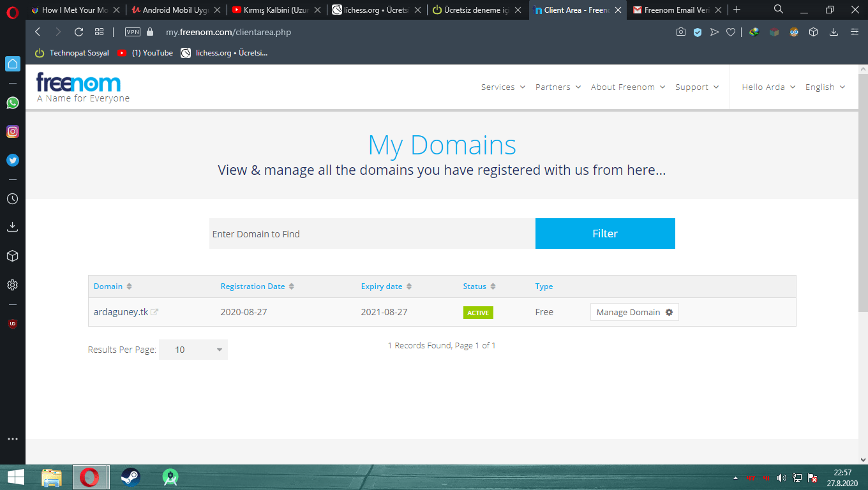Viewport: 868px width, 490px height.
Task: Search open tabs with magnifier icon
Action: [x=779, y=10]
